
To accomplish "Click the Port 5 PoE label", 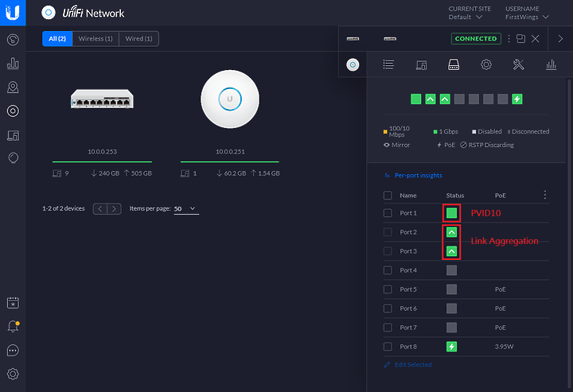I will (501, 289).
